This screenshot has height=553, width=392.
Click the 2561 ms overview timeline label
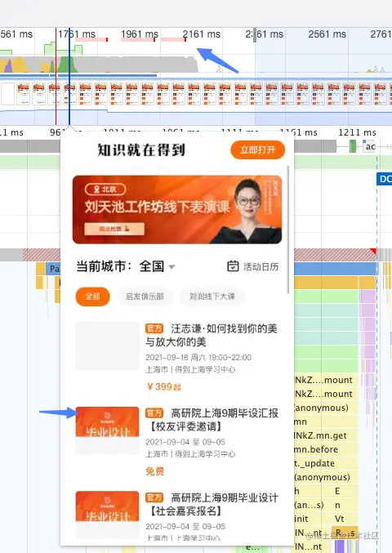pyautogui.click(x=327, y=34)
